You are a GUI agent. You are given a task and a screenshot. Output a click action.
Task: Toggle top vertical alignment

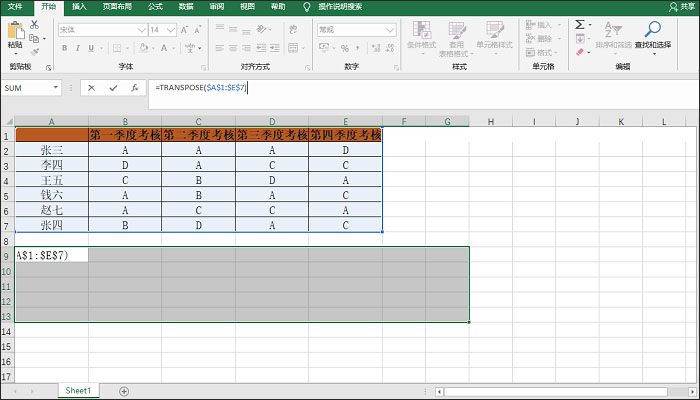click(x=220, y=29)
